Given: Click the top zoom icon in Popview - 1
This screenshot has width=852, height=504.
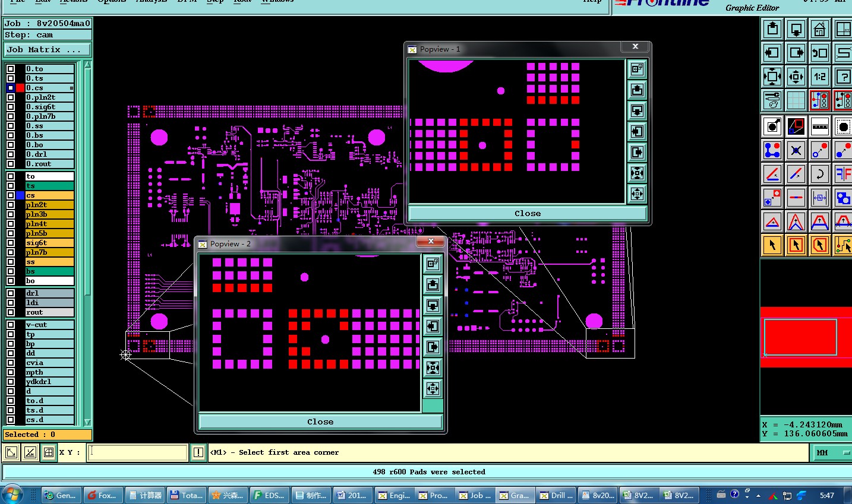Looking at the screenshot, I should (x=637, y=69).
